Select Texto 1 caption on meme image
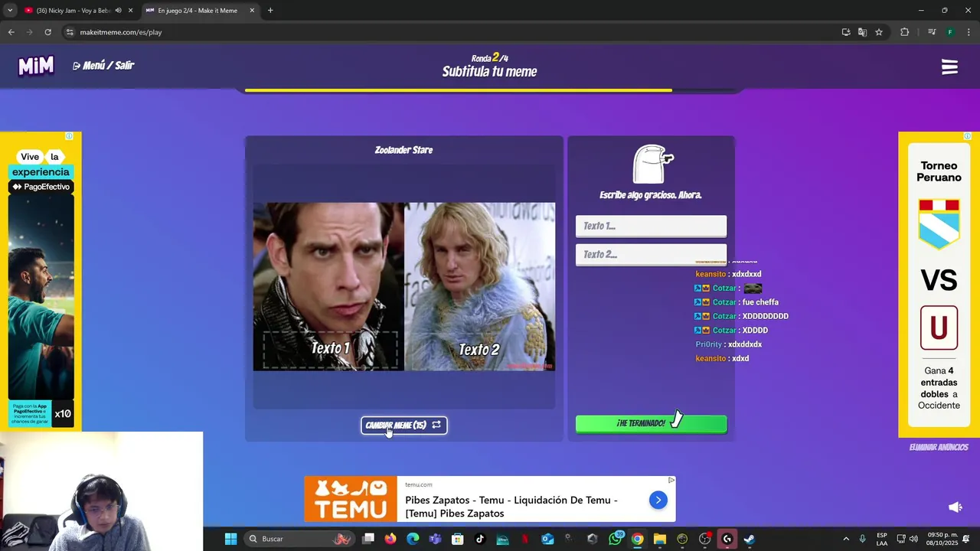 point(330,349)
